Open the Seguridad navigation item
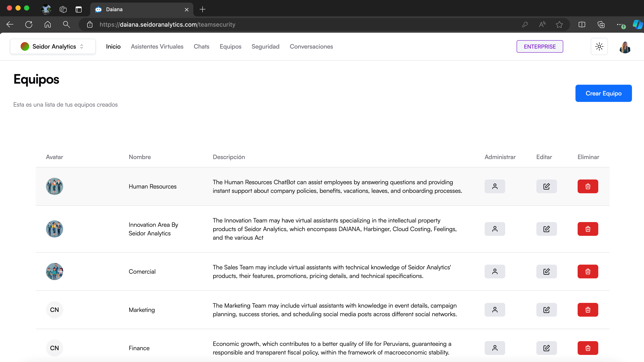The image size is (644, 362). 265,46
